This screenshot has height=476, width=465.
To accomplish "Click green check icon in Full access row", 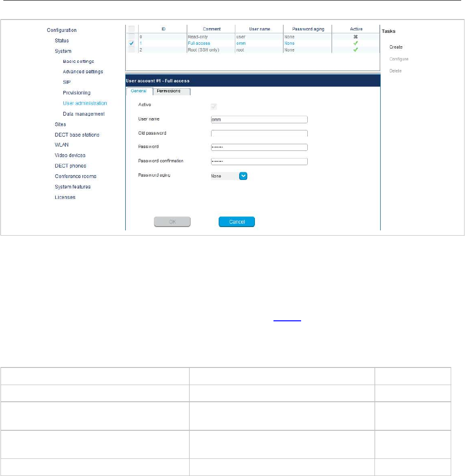I will coord(355,43).
